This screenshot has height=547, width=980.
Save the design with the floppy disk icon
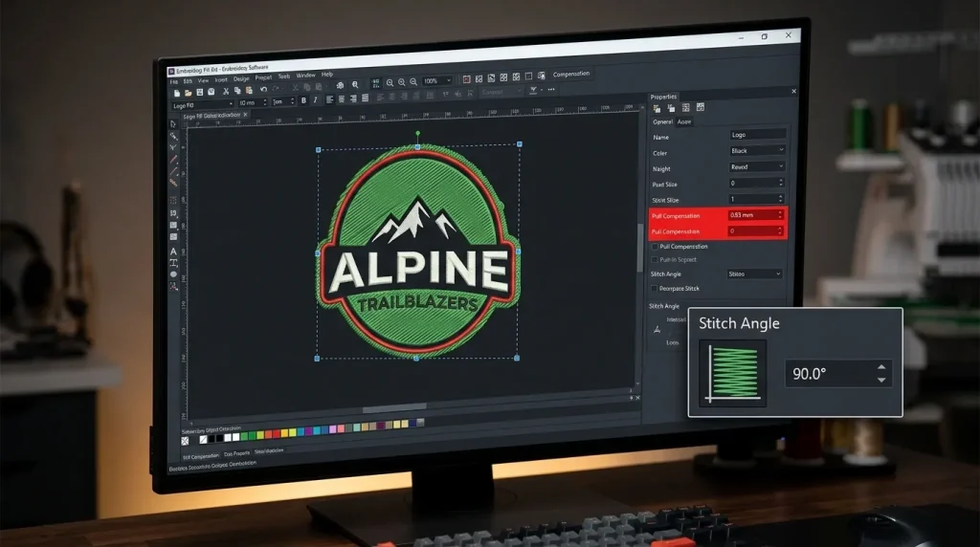tap(199, 93)
